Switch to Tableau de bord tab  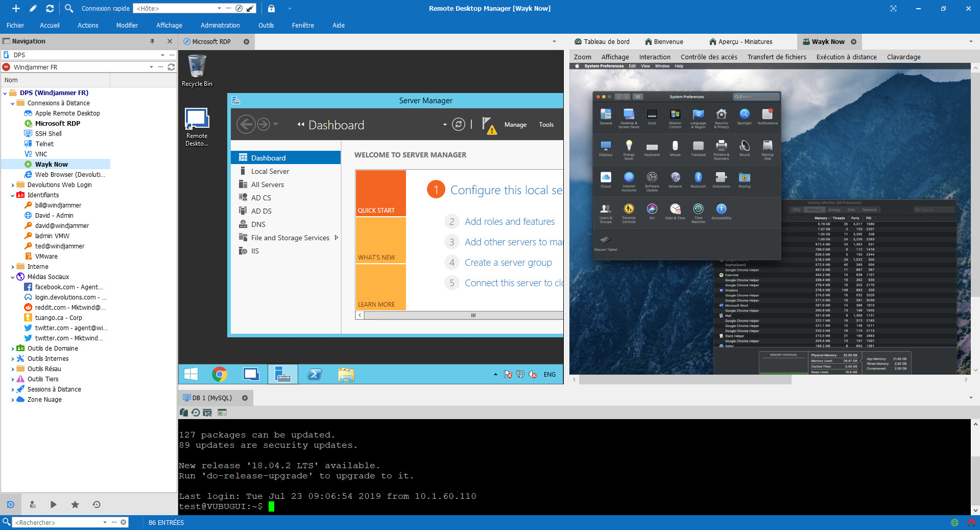pos(602,41)
